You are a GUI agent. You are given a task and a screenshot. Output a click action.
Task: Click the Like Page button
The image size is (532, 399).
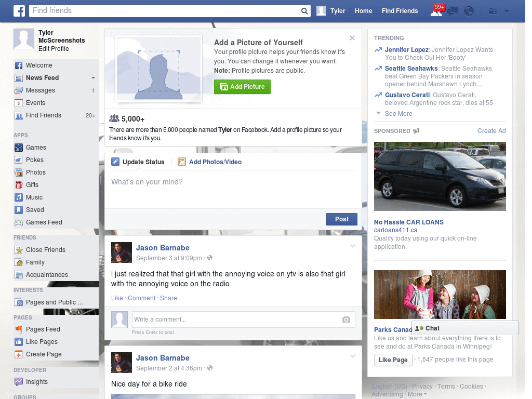coord(393,360)
